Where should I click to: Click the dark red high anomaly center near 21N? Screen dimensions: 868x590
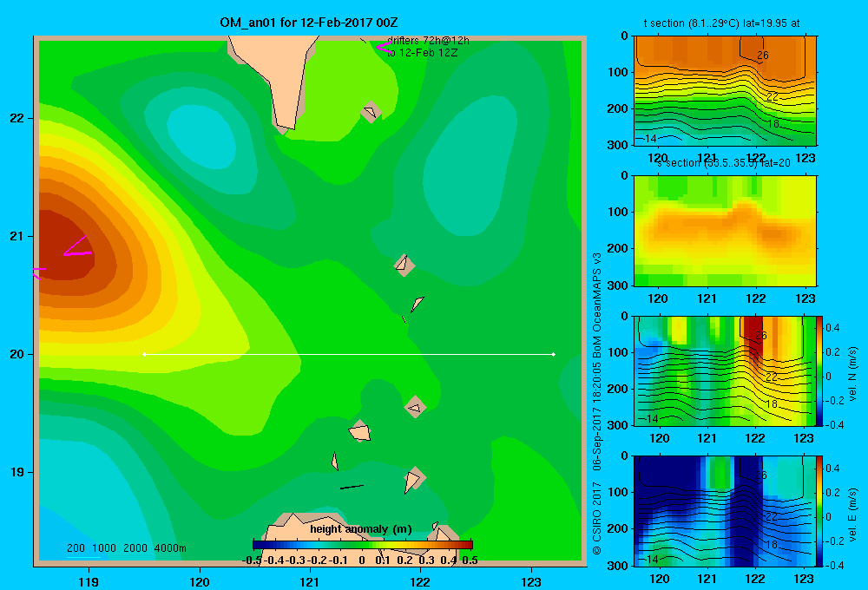click(x=67, y=244)
